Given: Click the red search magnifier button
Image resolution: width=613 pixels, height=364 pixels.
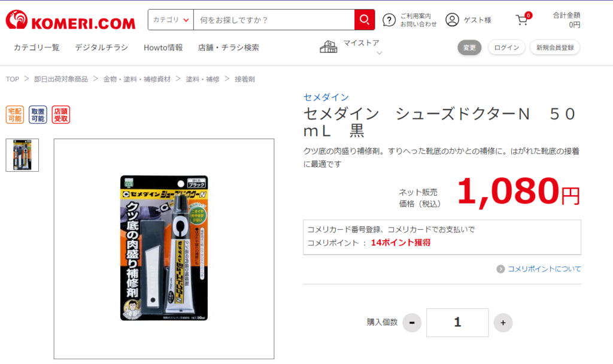Looking at the screenshot, I should click(365, 20).
